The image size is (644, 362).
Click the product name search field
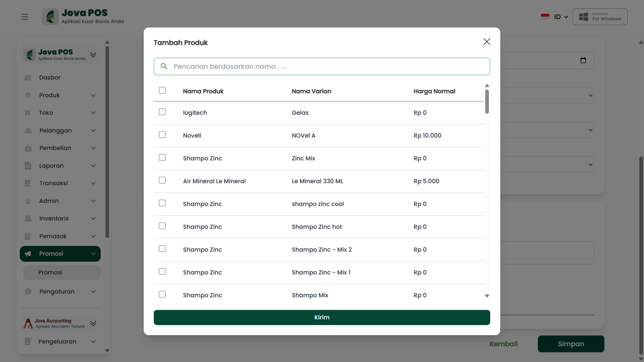[x=326, y=66]
